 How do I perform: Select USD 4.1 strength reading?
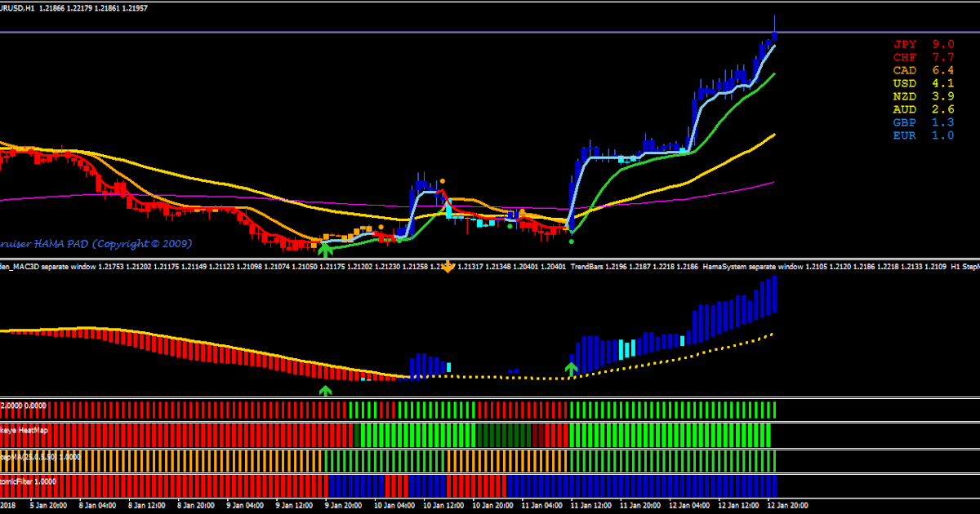click(x=924, y=83)
